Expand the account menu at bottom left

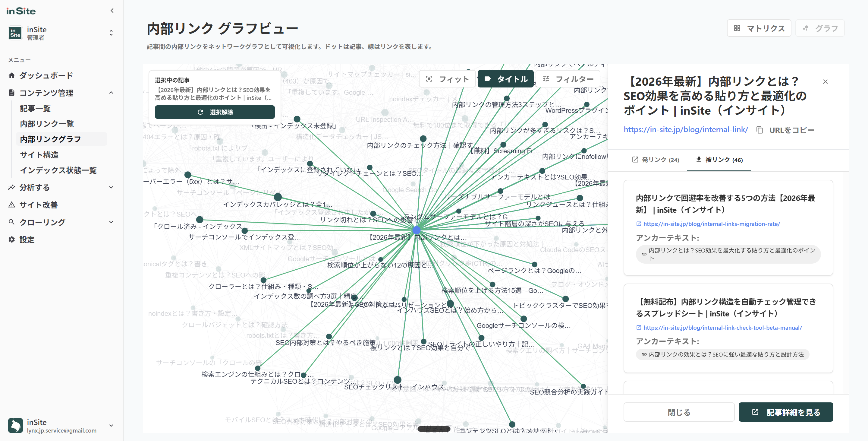coord(111,426)
